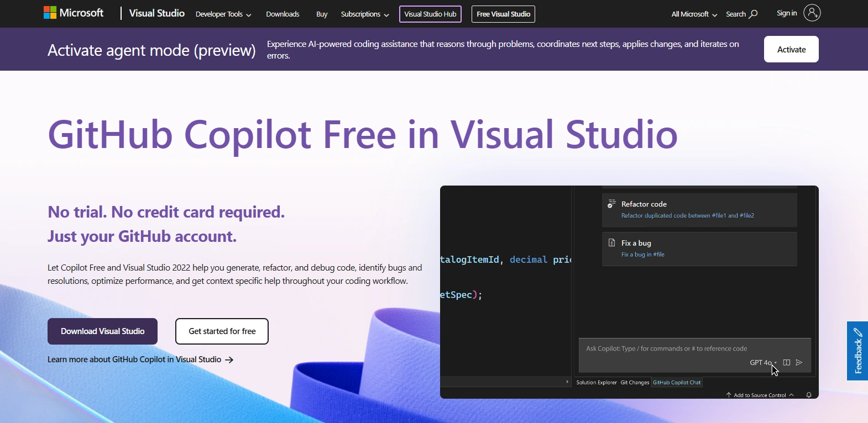Click the notification bell in the status bar
The height and width of the screenshot is (423, 868).
coord(809,395)
